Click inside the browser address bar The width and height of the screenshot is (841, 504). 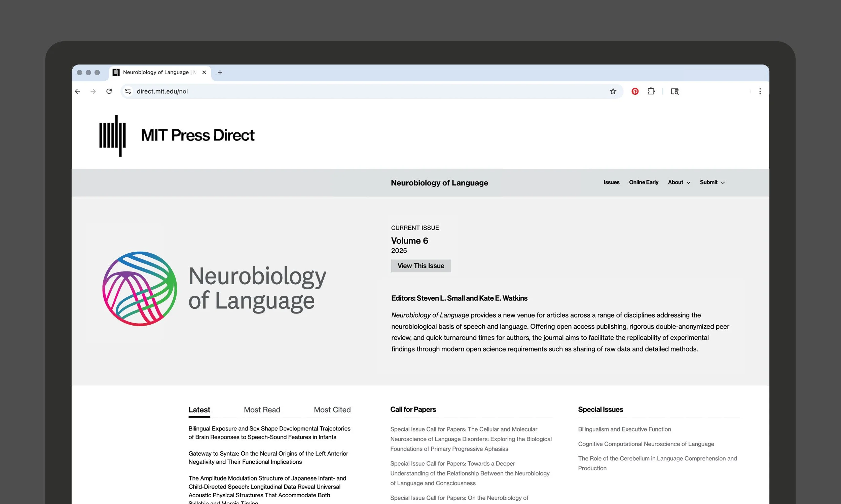pyautogui.click(x=238, y=91)
